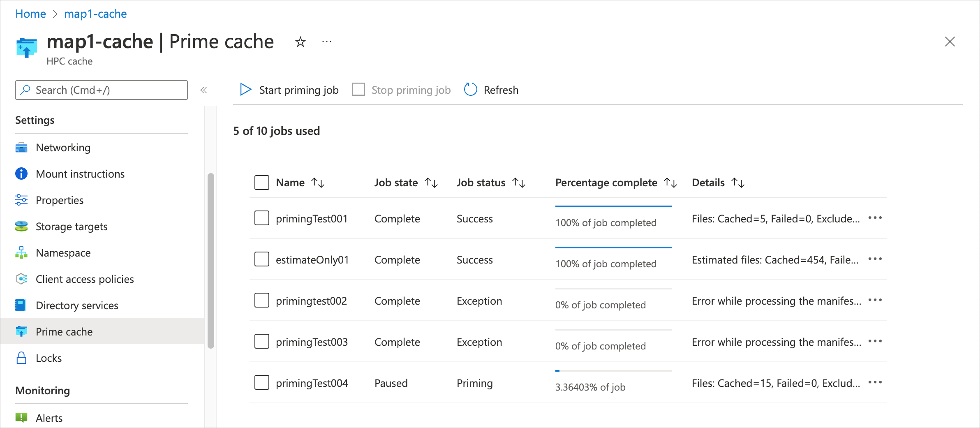
Task: Open the more options ellipsis near the star
Action: [x=327, y=42]
